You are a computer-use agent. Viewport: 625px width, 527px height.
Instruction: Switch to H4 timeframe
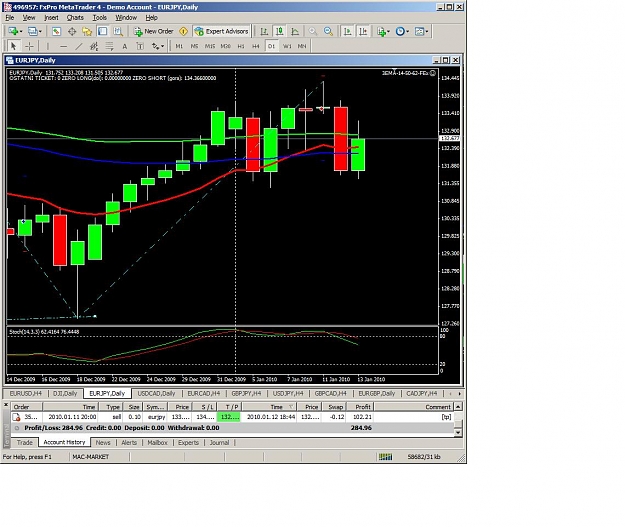point(256,46)
